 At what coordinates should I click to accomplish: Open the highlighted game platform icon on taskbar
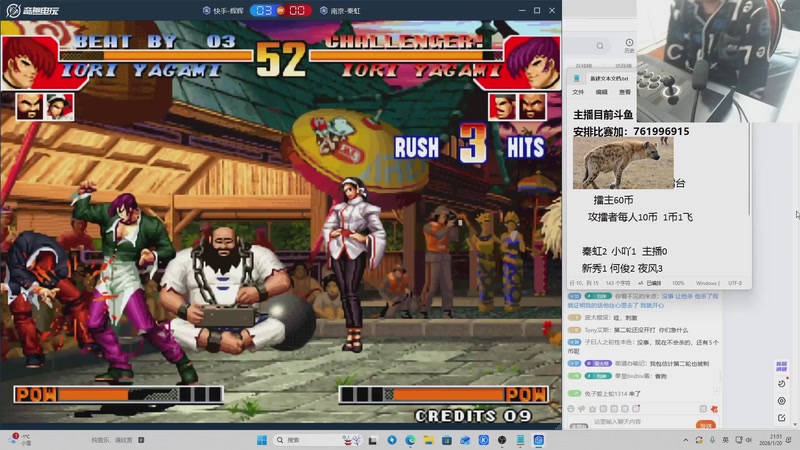click(x=539, y=440)
